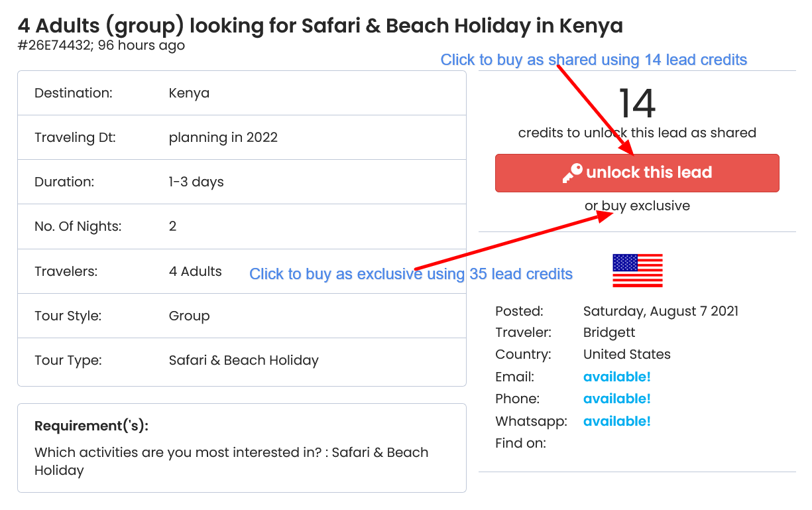Click the Phone "available!" link

tap(616, 399)
